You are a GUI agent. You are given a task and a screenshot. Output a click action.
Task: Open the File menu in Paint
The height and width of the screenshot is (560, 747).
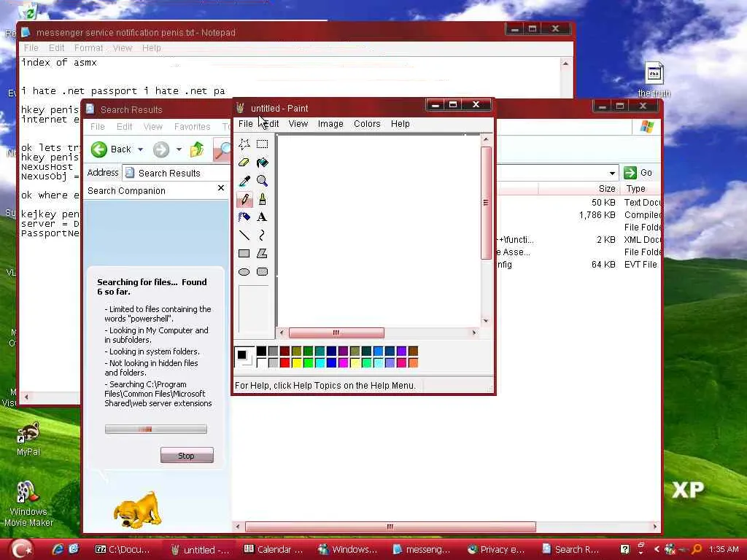click(x=245, y=124)
